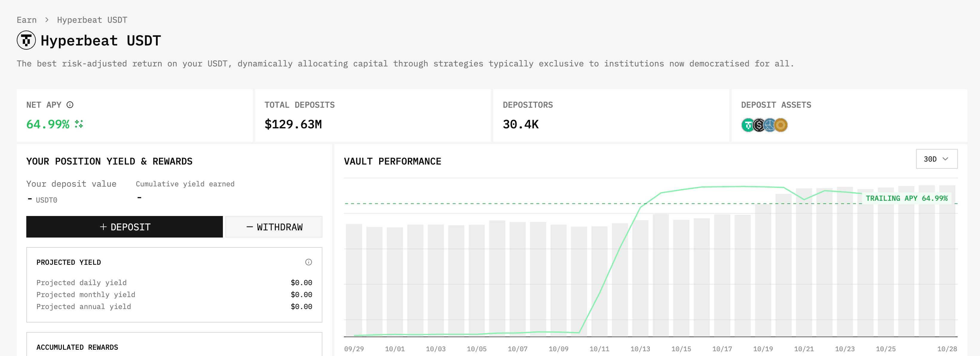Click the black dollar-sign asset icon
Viewport: 980px width, 356px height.
(759, 125)
